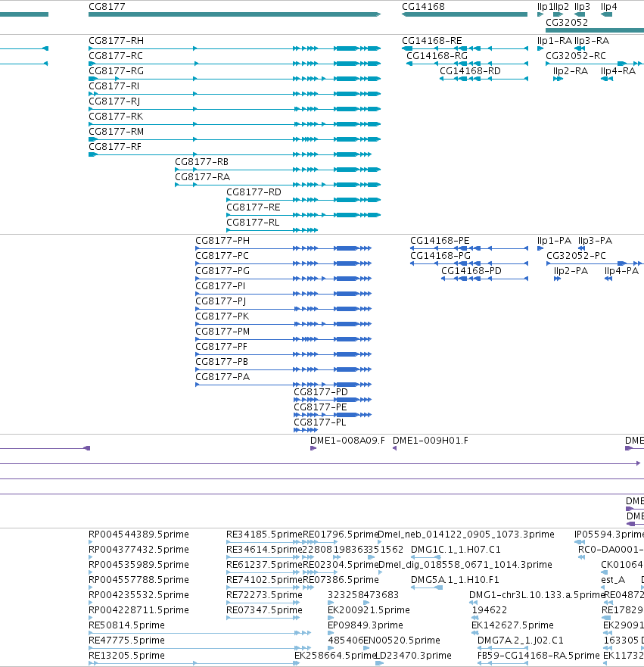Image resolution: width=644 pixels, height=667 pixels.
Task: Select transcript CG14168-RD
Action: (470, 71)
